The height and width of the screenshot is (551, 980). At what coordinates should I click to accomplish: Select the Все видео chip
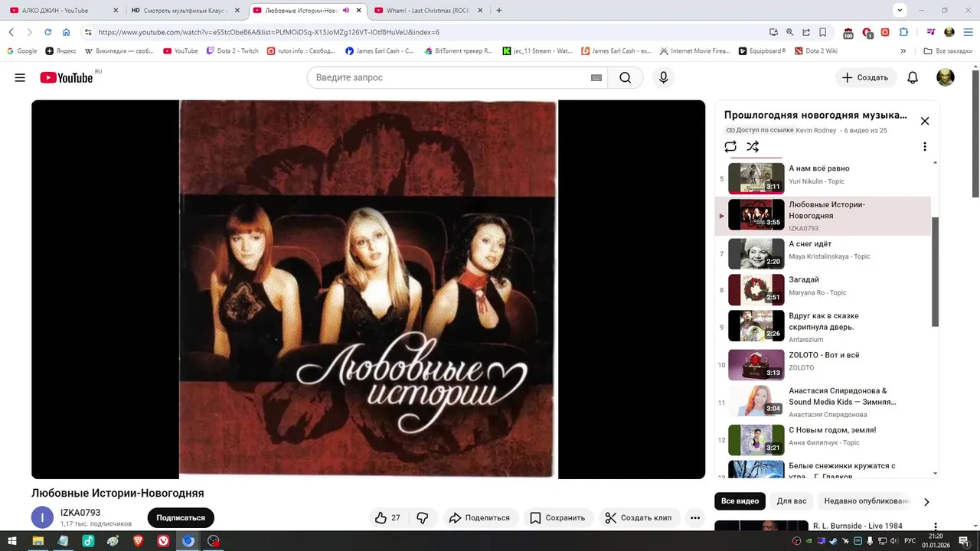(740, 501)
